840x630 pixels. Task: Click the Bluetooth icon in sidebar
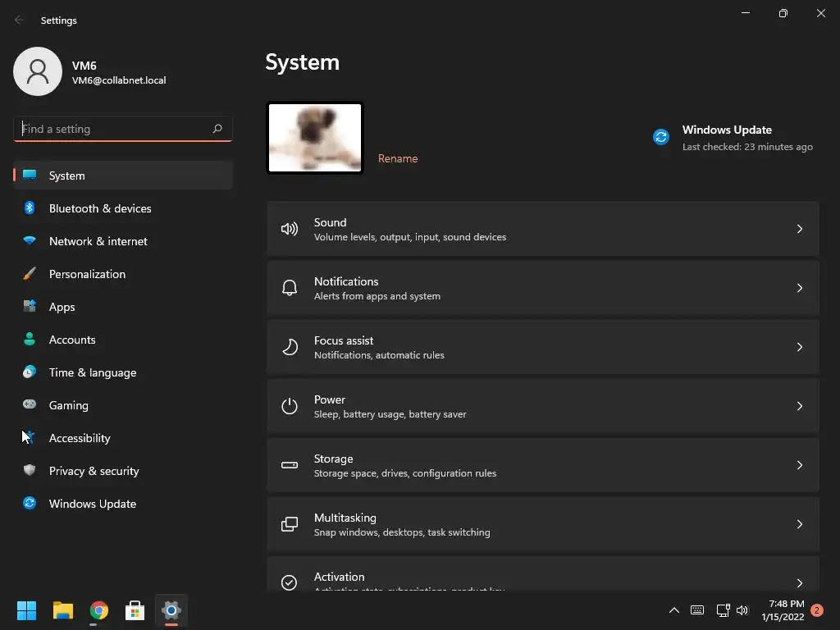pos(30,208)
